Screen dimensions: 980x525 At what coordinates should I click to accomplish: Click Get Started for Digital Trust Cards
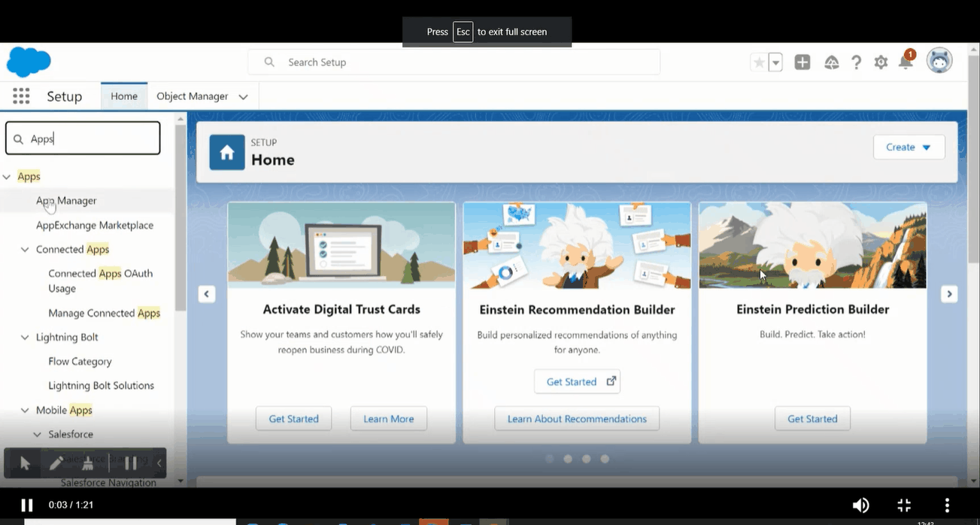(x=293, y=419)
